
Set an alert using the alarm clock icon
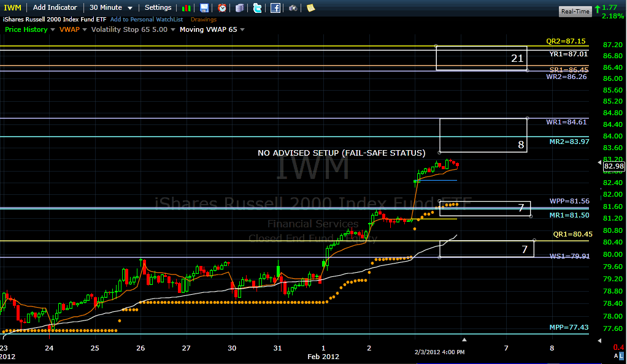coord(222,8)
